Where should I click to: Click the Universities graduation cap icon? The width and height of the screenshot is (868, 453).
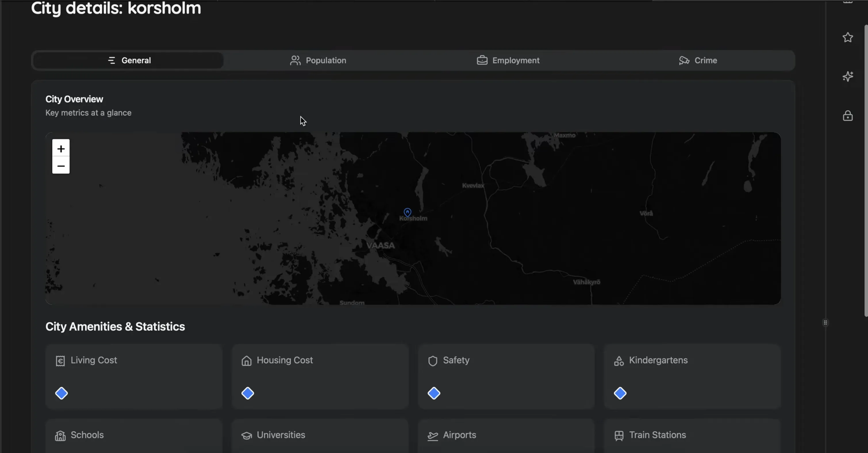(x=247, y=435)
